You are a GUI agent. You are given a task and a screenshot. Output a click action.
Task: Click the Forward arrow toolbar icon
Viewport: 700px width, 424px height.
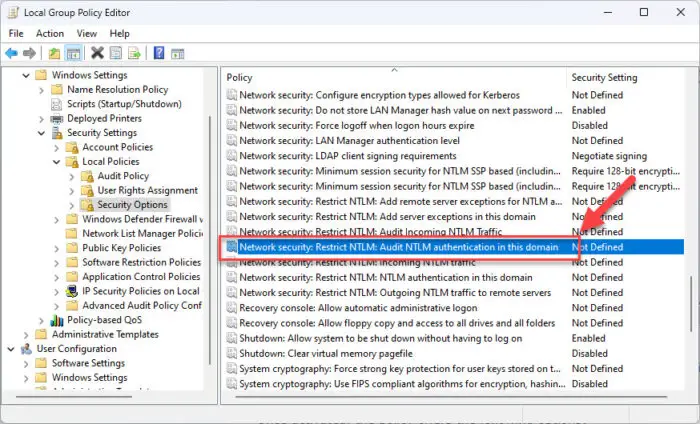(29, 54)
